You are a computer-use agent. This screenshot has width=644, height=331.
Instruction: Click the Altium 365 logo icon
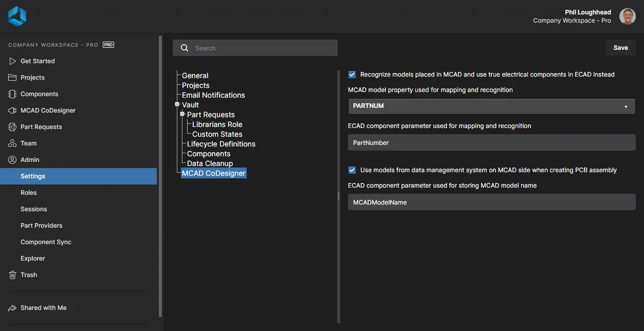point(17,16)
